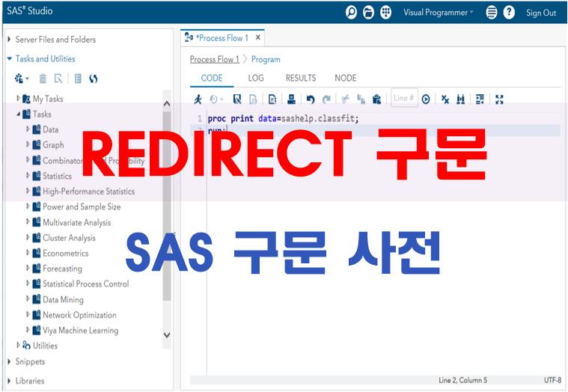568x392 pixels.
Task: Switch to the NODE tab
Action: [346, 78]
